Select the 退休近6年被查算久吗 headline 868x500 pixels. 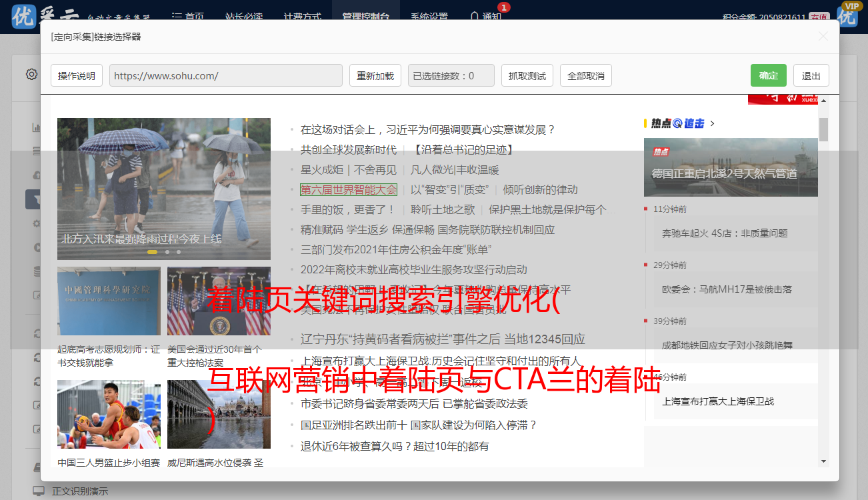tap(395, 446)
